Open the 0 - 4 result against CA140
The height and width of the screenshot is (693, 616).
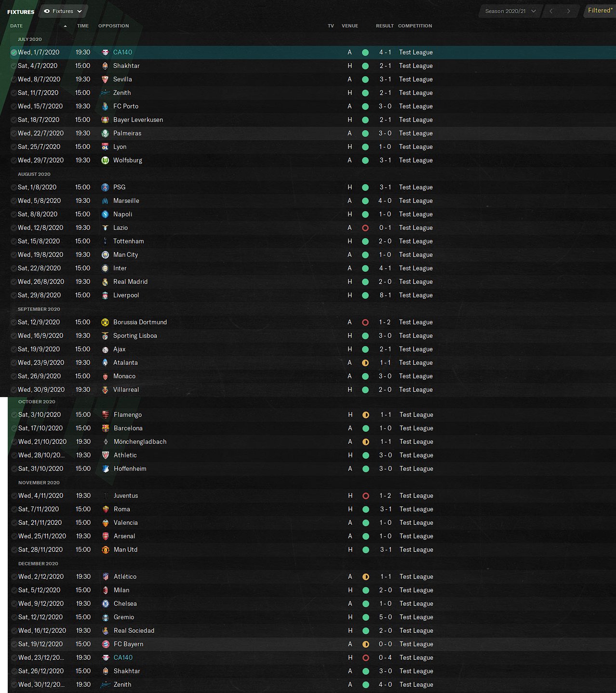coord(386,657)
